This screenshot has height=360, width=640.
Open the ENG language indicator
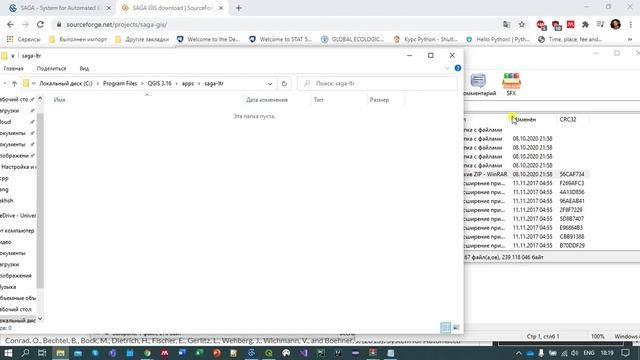click(589, 353)
